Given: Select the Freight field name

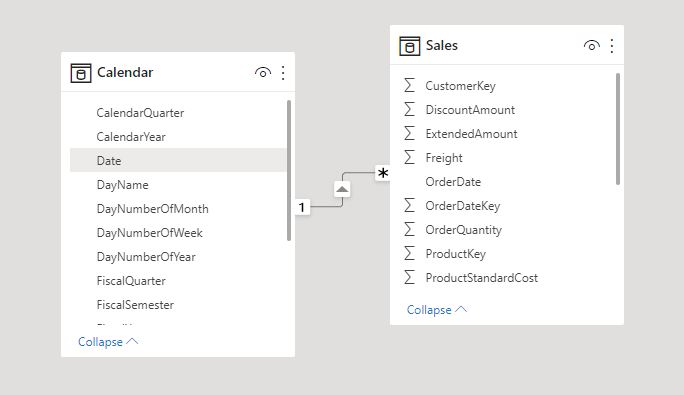Looking at the screenshot, I should click(x=444, y=158).
